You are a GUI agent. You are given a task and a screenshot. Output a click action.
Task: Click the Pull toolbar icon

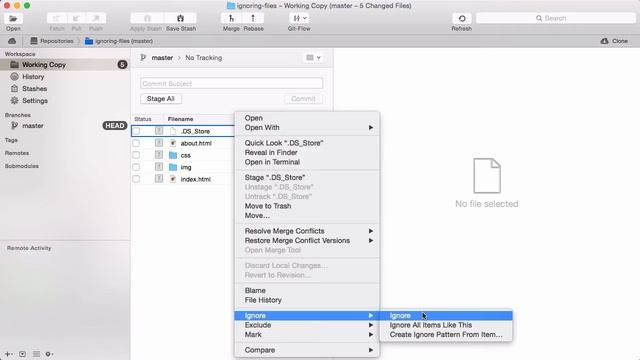(76, 18)
